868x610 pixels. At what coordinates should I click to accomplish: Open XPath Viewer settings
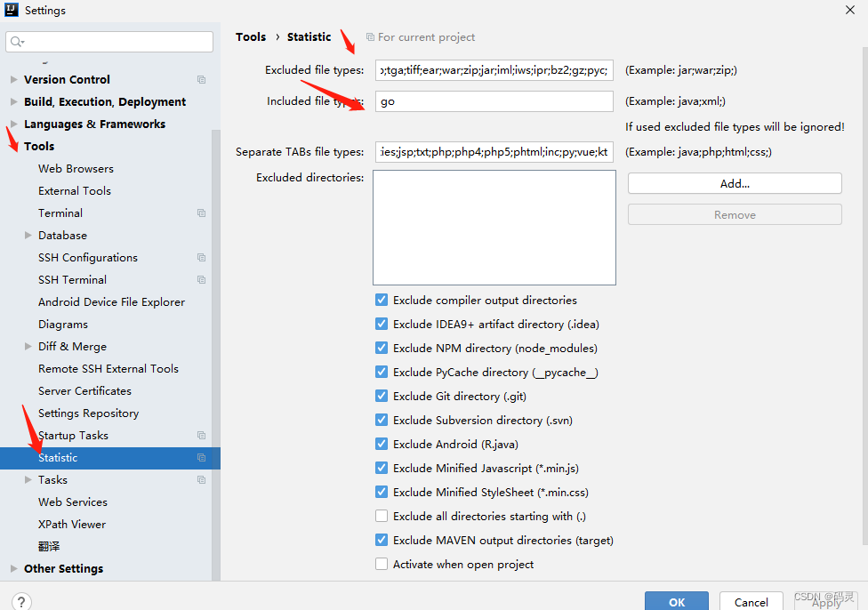(x=72, y=525)
